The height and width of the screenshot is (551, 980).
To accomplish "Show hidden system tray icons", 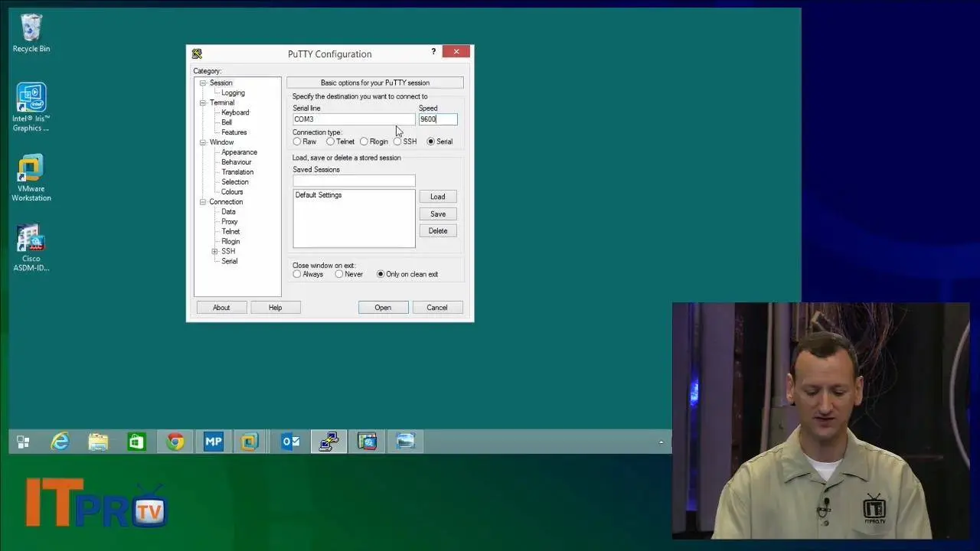I will [x=661, y=442].
